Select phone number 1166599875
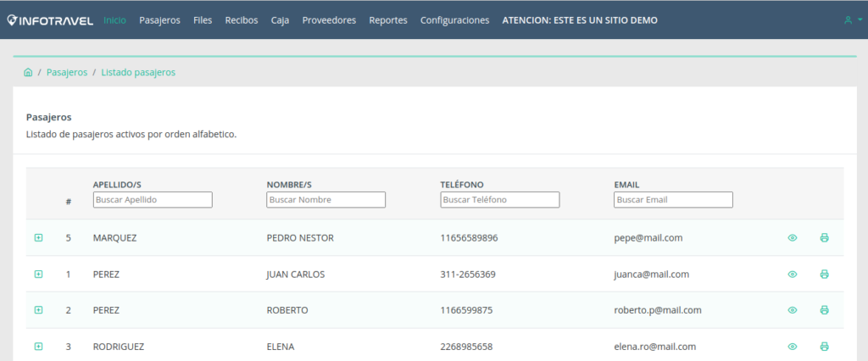Screen dimensions: 868x361 tap(466, 310)
